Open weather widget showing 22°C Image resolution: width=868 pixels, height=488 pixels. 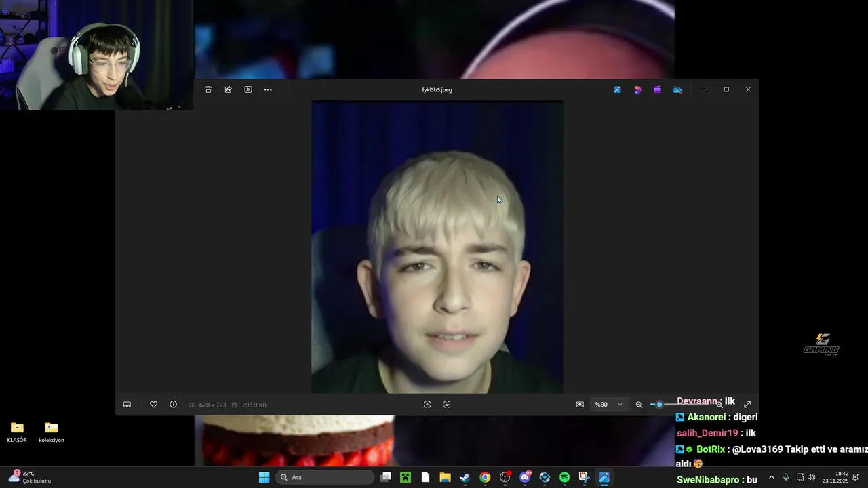(31, 477)
